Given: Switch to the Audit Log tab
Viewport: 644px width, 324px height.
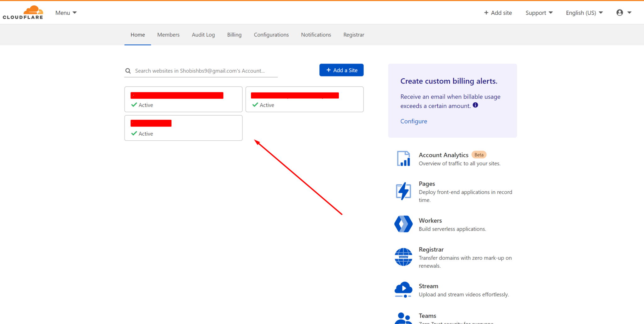Looking at the screenshot, I should [x=203, y=35].
